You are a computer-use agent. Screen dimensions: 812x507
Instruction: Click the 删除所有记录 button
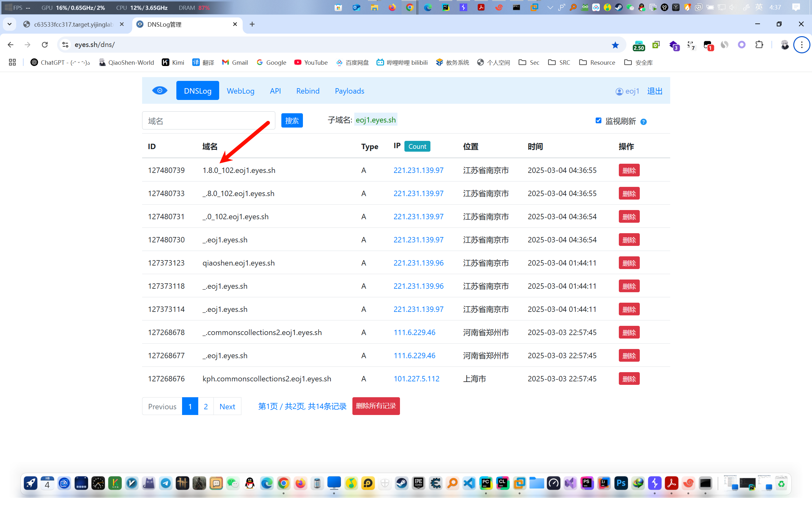[376, 406]
